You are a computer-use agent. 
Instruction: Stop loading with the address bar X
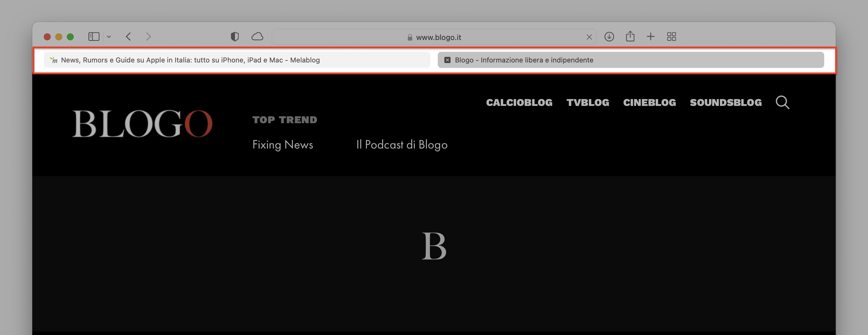(x=589, y=37)
